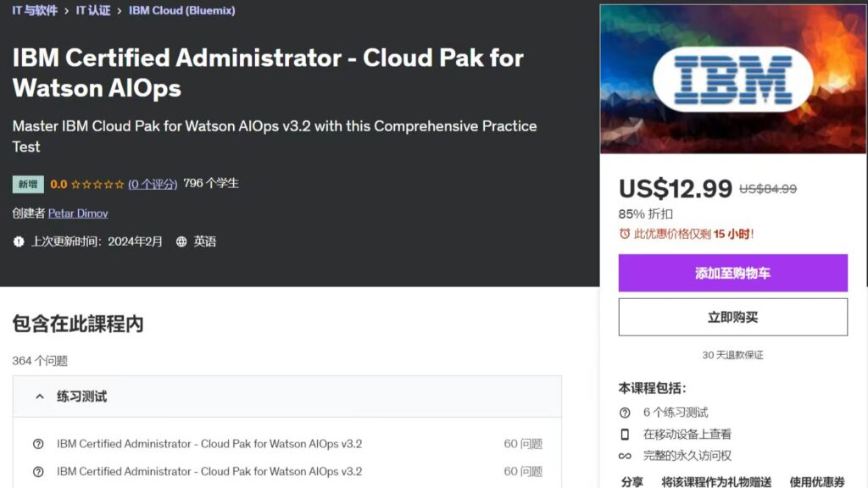Open the IBM Cloud (Bluemix) breadcrumb
This screenshot has height=488, width=868.
(x=181, y=11)
